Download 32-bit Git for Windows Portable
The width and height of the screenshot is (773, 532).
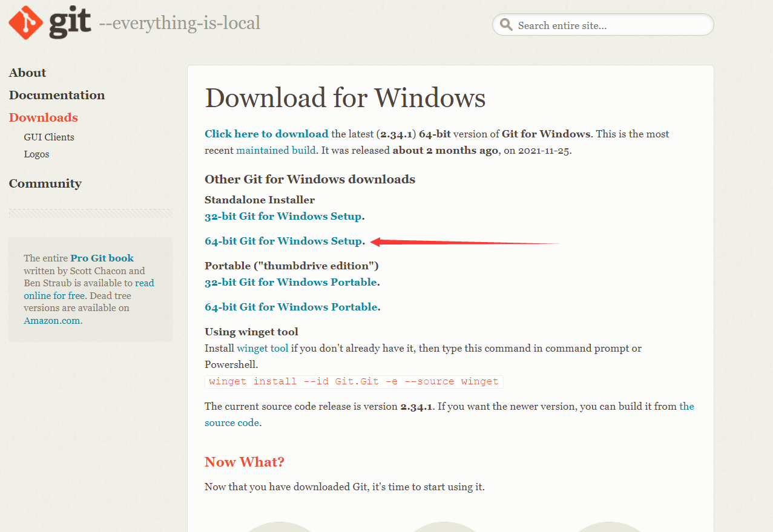pos(291,282)
